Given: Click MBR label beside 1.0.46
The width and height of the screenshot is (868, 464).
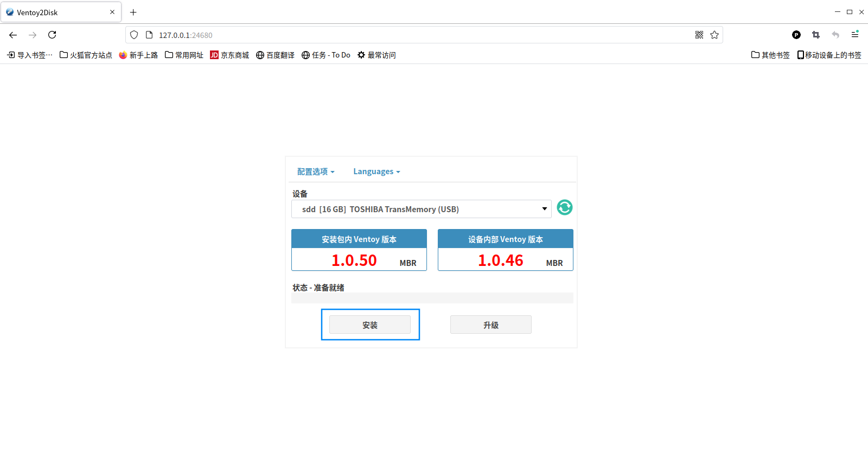Looking at the screenshot, I should click(x=554, y=263).
